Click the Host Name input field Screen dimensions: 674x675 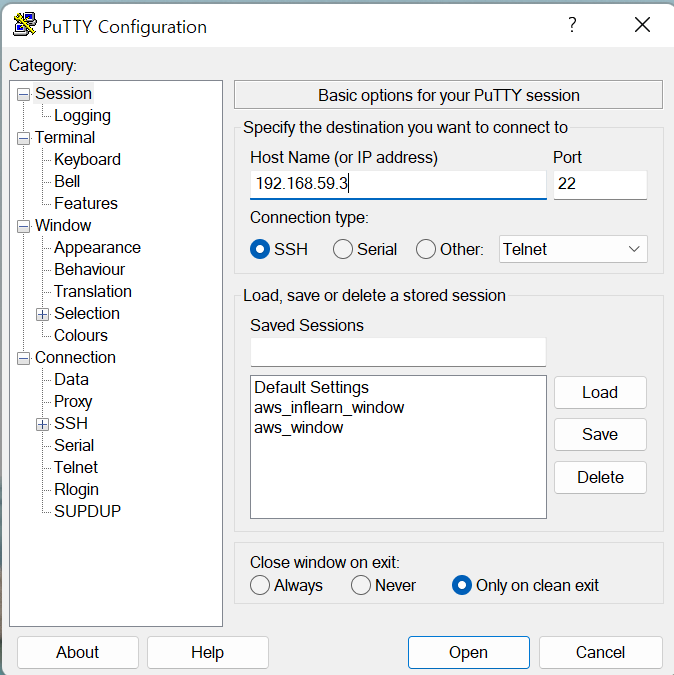point(398,185)
